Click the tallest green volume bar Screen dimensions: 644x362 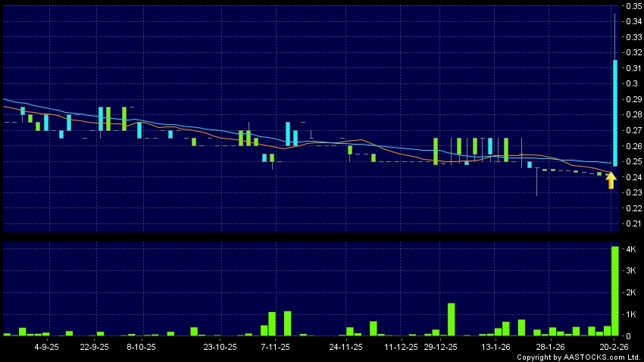click(x=614, y=291)
